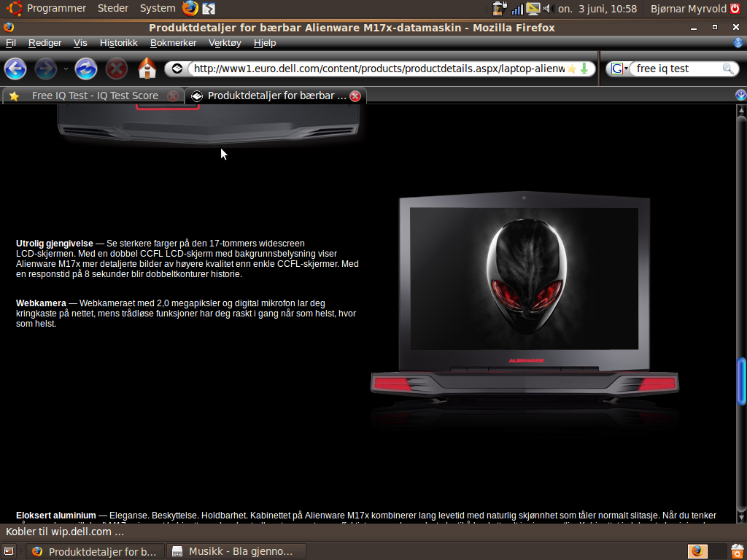Viewport: 747px width, 560px height.
Task: Click the green arrow in address bar
Action: (584, 69)
